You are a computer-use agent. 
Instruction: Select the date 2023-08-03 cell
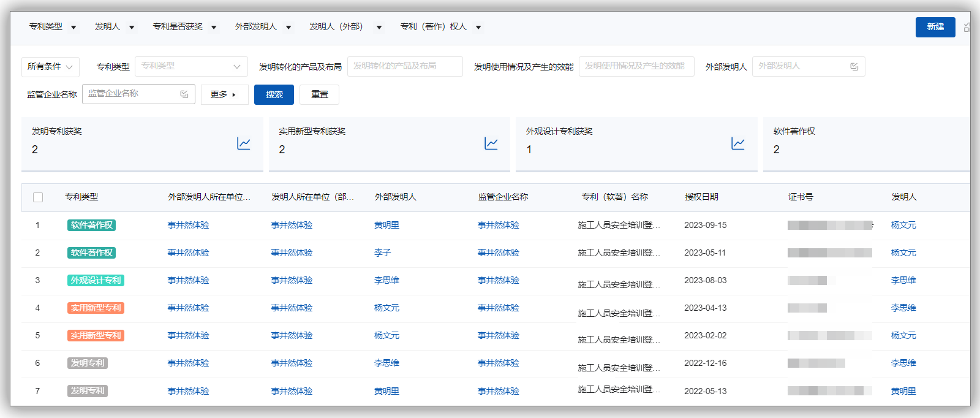706,281
